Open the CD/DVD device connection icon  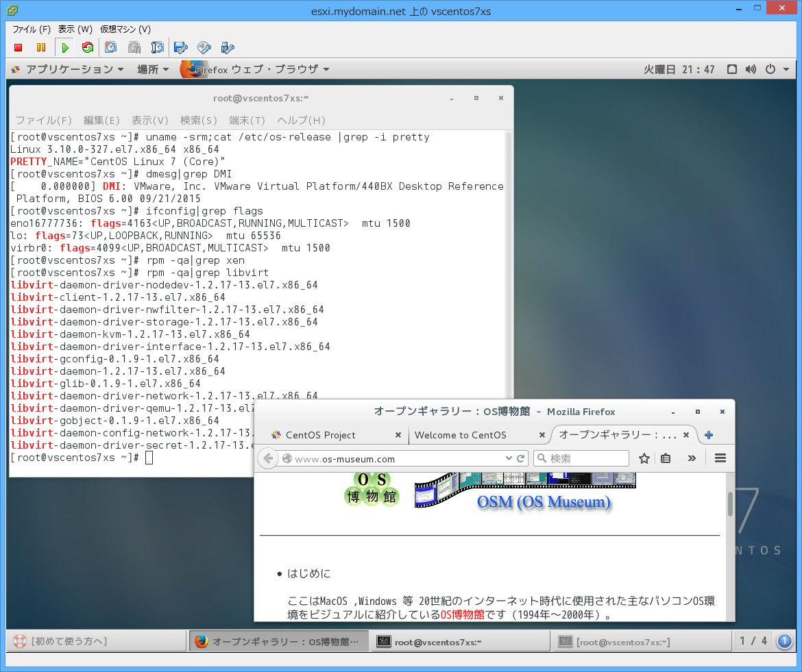coord(204,47)
